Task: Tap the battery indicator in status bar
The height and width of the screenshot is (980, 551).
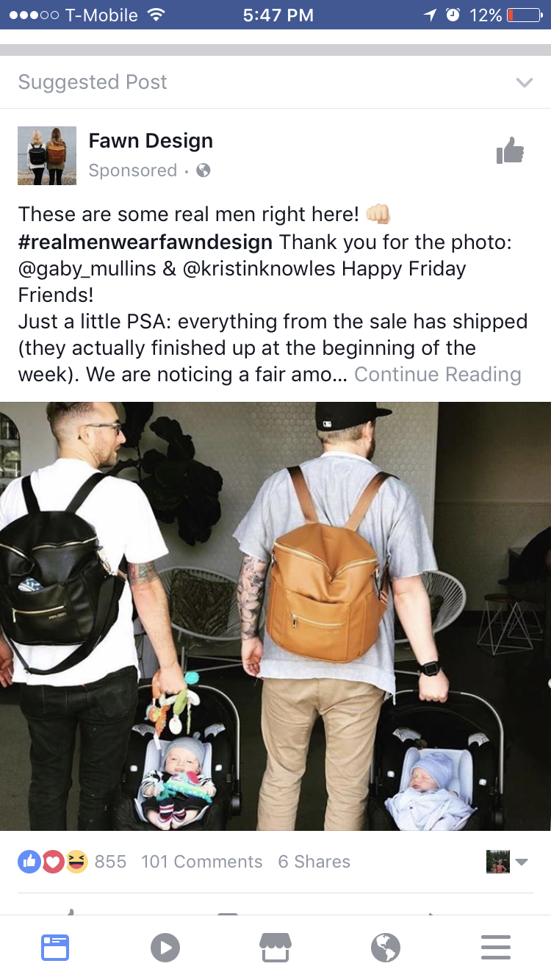Action: [524, 15]
